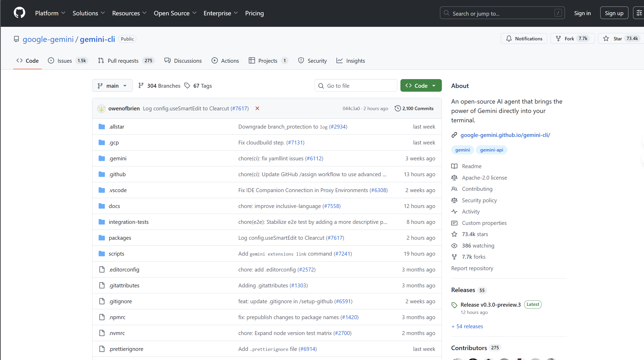Select the Code tab
Viewport: 644px width, 360px height.
pos(28,61)
